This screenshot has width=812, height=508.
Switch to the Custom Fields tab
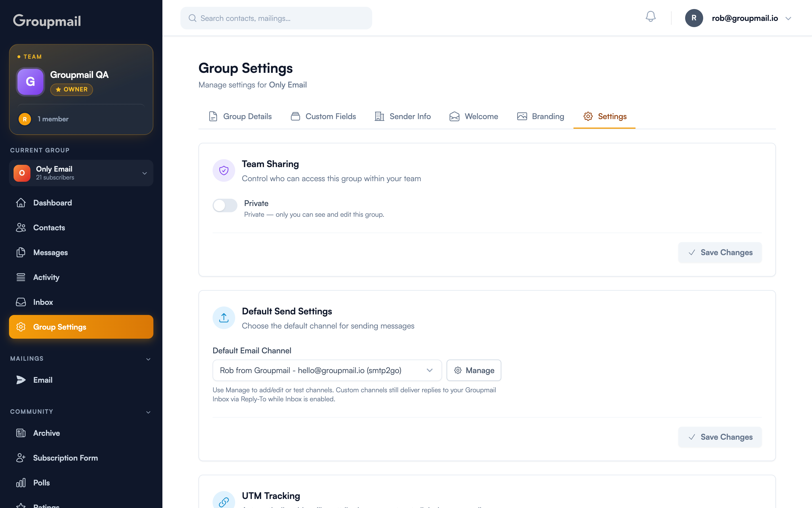[323, 116]
